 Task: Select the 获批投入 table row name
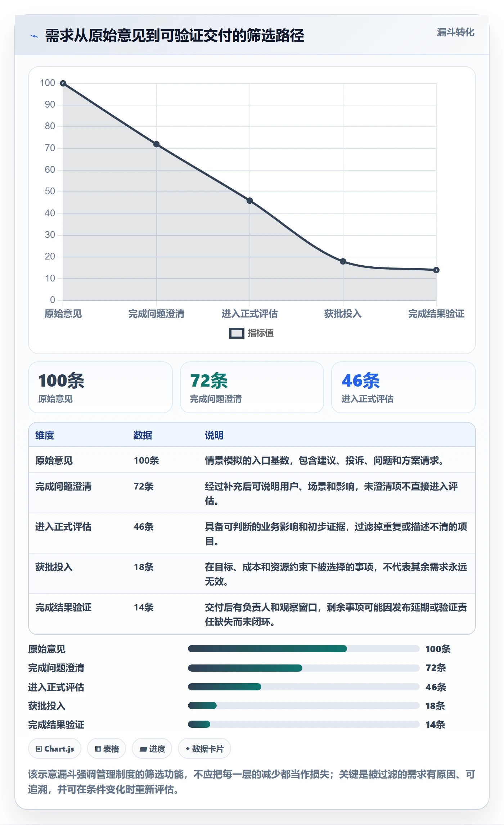[54, 567]
